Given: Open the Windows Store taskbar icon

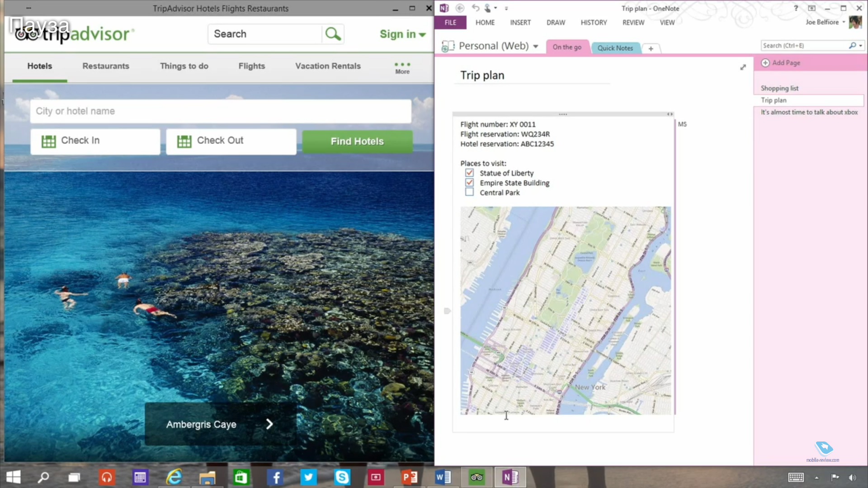Looking at the screenshot, I should (x=241, y=477).
